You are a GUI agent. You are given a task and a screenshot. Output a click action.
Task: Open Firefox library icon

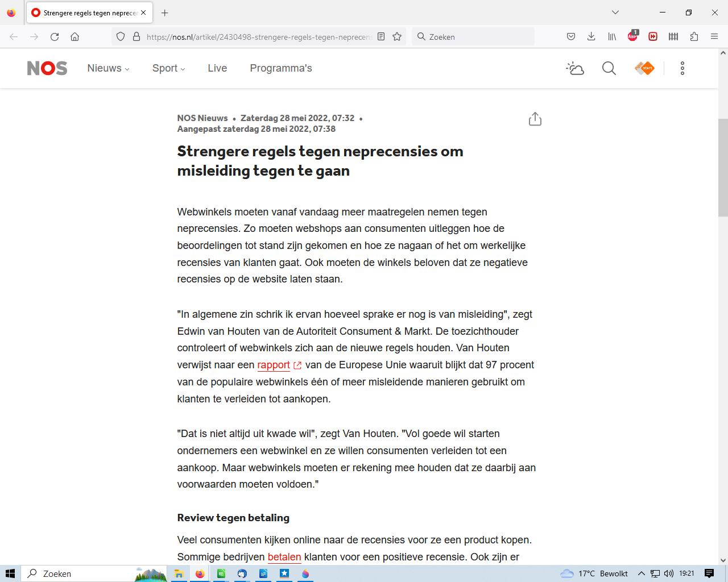click(x=612, y=36)
